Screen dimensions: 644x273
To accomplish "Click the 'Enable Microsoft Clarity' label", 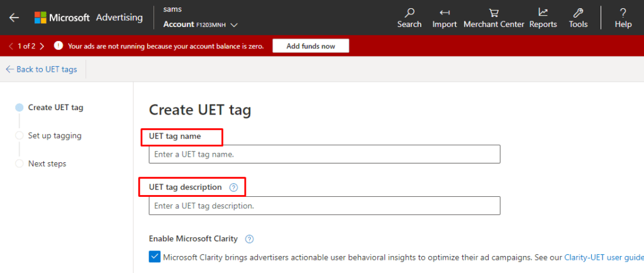I will pos(193,238).
